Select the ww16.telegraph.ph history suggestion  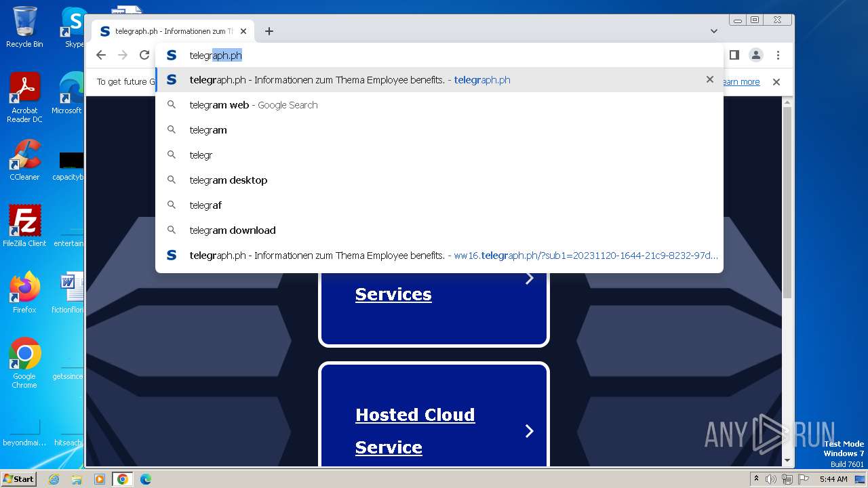coord(439,256)
